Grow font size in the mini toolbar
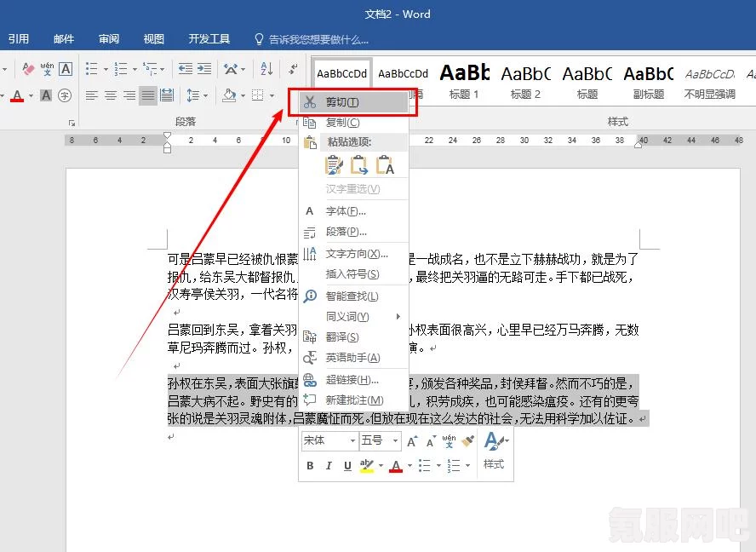This screenshot has width=756, height=552. (412, 441)
